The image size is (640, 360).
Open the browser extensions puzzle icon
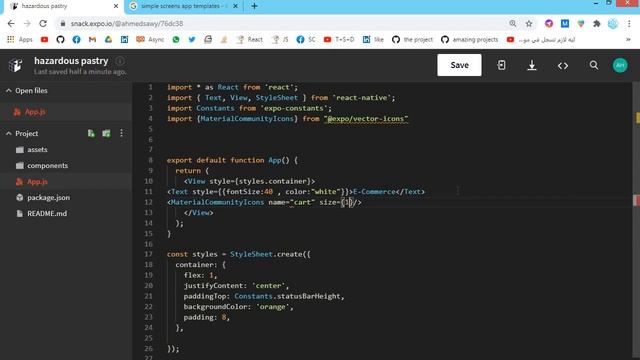597,24
